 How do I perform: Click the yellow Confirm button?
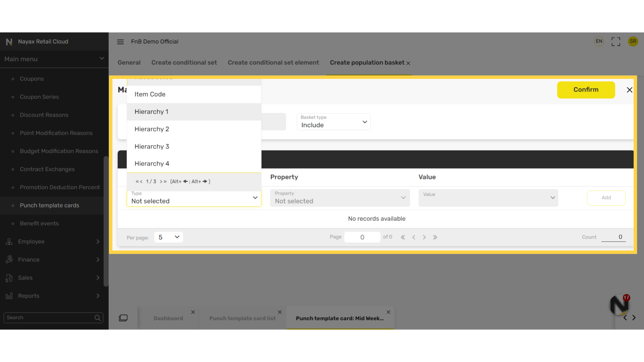click(586, 90)
